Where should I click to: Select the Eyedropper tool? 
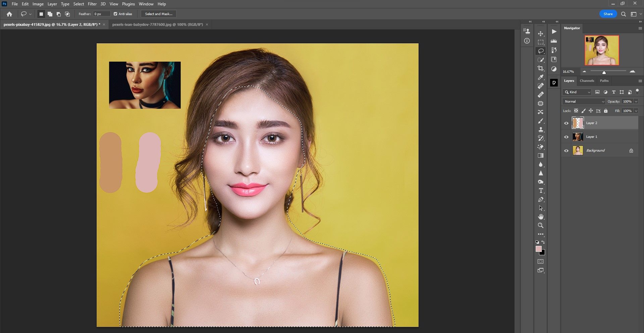pyautogui.click(x=540, y=77)
